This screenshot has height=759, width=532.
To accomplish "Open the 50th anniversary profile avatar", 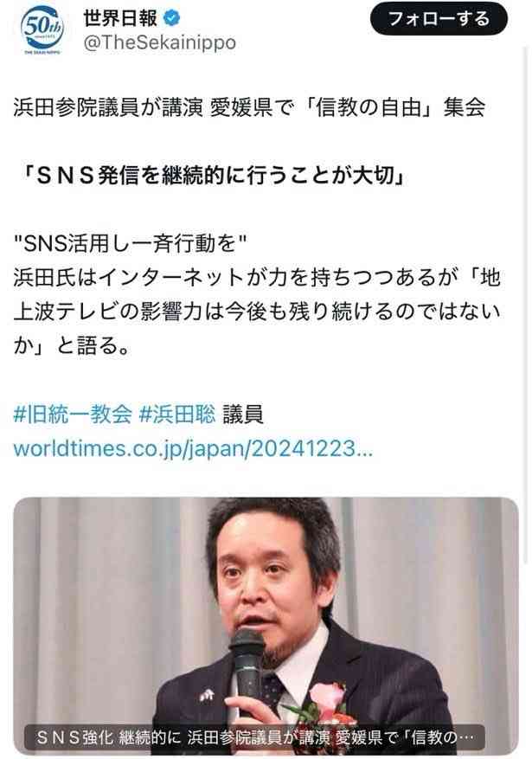I will (42, 30).
